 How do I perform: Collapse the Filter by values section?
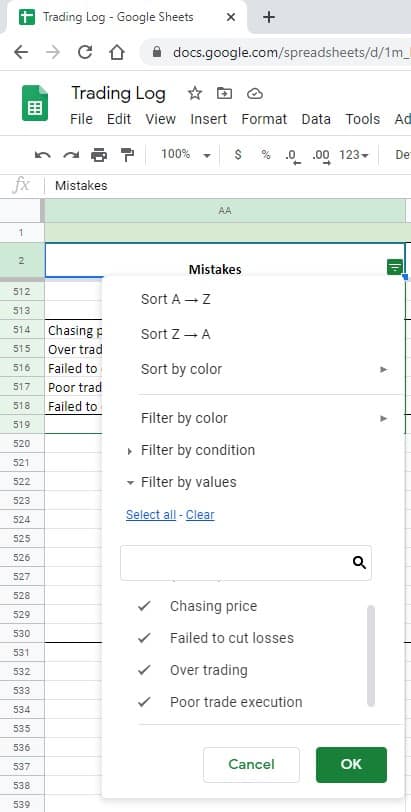(x=182, y=482)
